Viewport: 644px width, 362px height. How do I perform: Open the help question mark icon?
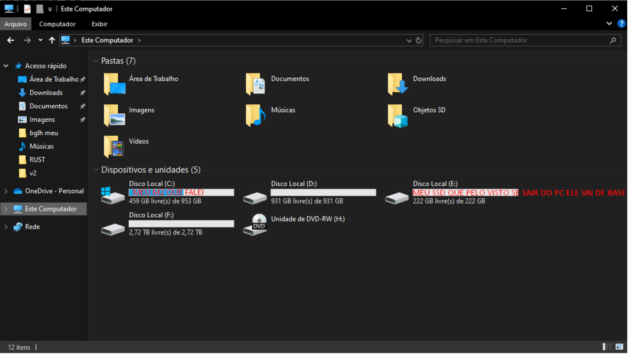pyautogui.click(x=621, y=24)
